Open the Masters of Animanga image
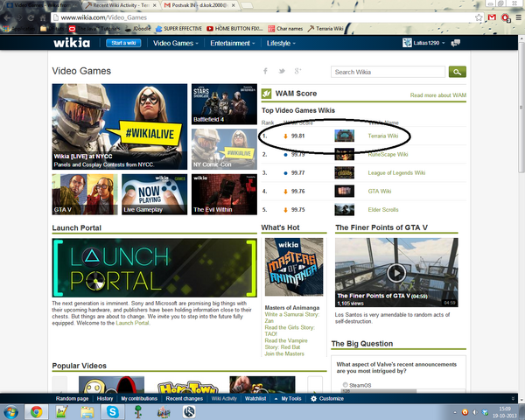The height and width of the screenshot is (420, 525). (294, 267)
